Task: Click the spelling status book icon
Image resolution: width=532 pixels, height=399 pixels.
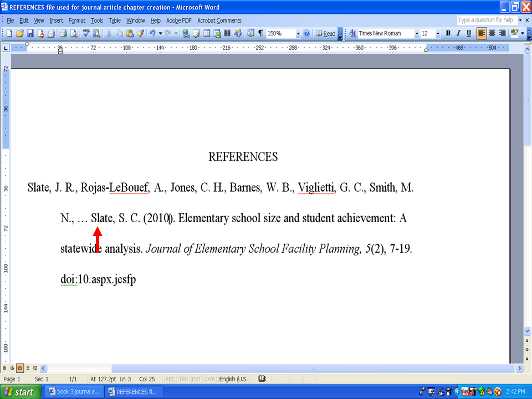Action: (262, 378)
